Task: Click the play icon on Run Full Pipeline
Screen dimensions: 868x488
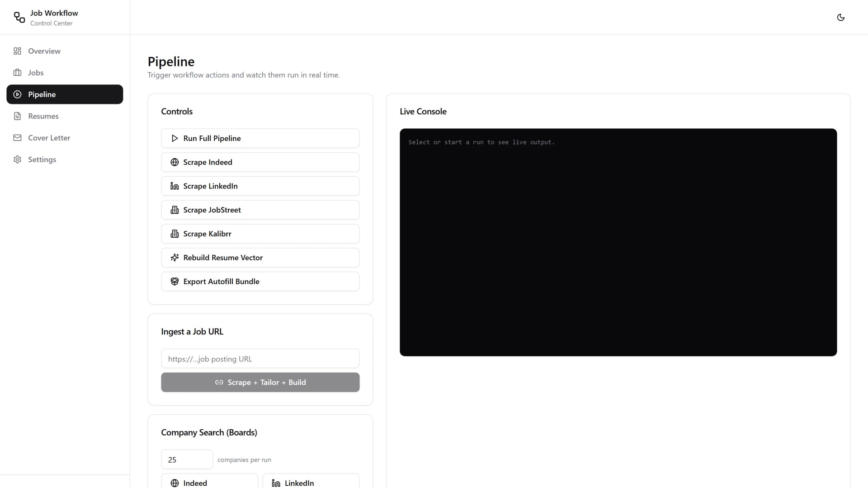Action: tap(175, 138)
